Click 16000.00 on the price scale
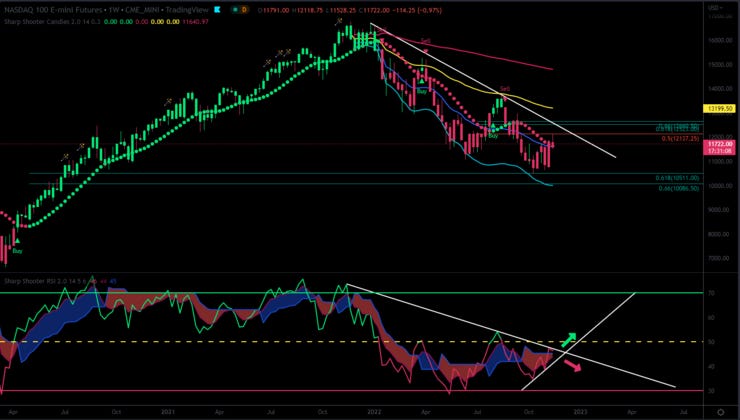The width and height of the screenshot is (740, 420). click(720, 41)
